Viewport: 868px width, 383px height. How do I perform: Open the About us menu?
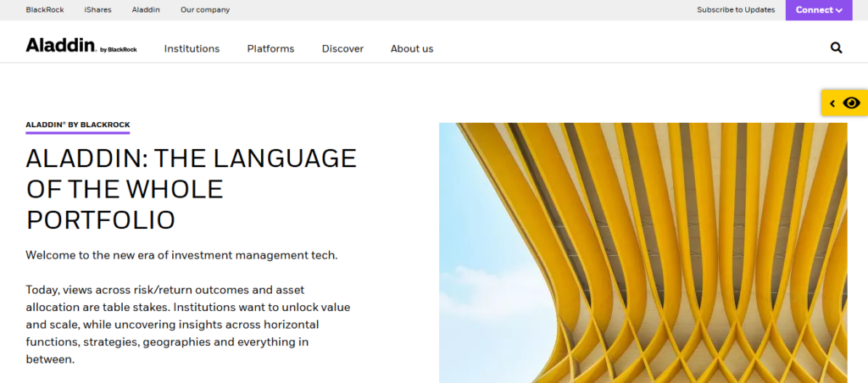tap(412, 48)
